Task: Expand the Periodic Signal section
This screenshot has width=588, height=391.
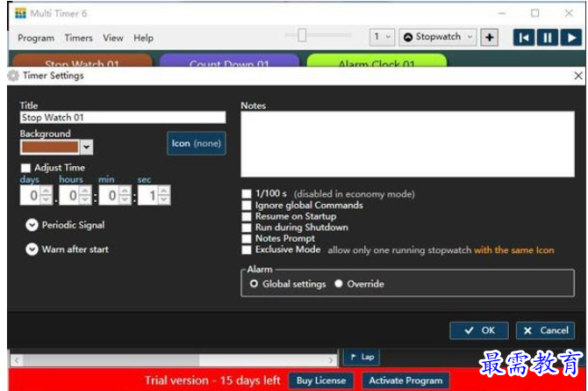Action: 32,225
